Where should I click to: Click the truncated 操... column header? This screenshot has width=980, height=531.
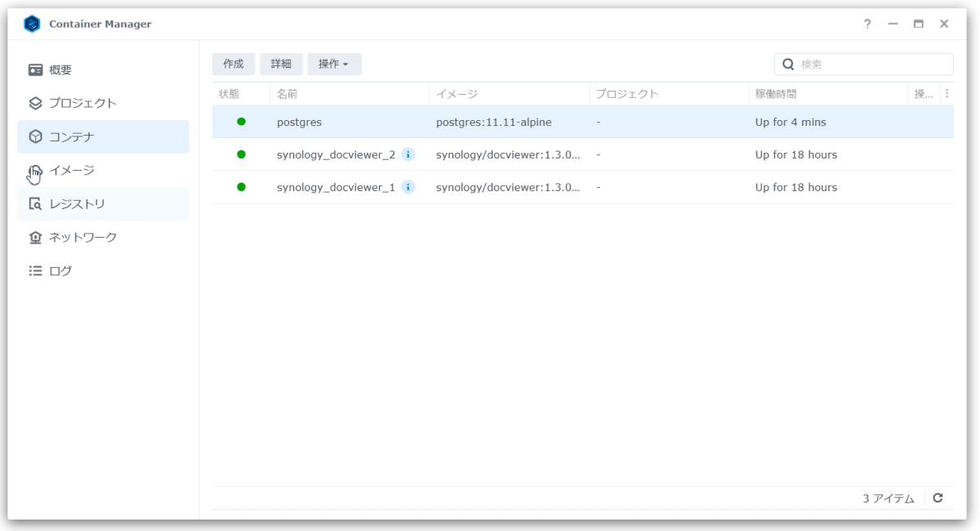pos(924,94)
